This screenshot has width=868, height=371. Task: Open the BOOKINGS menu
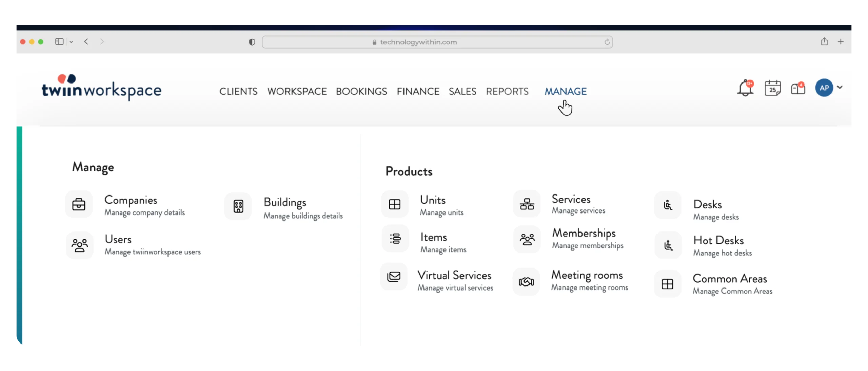361,91
